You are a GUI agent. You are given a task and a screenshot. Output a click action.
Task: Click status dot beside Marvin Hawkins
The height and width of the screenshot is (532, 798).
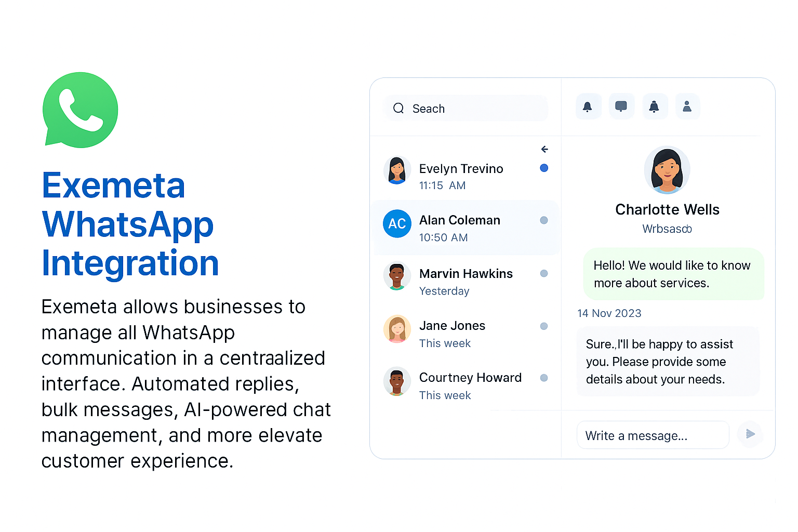(x=544, y=273)
